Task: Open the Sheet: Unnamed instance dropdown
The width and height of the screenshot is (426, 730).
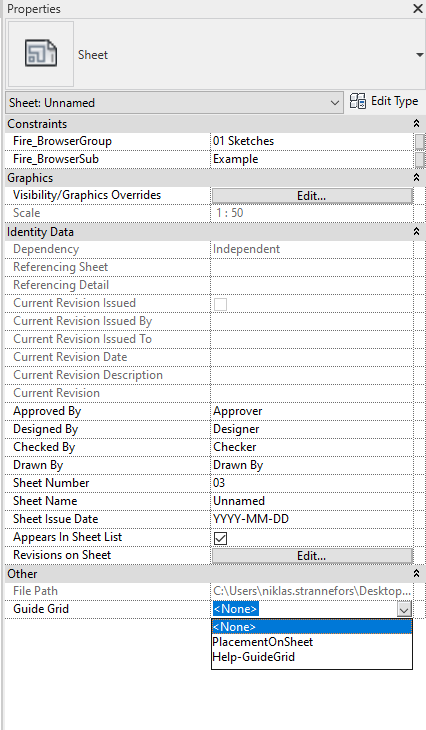Action: 174,102
